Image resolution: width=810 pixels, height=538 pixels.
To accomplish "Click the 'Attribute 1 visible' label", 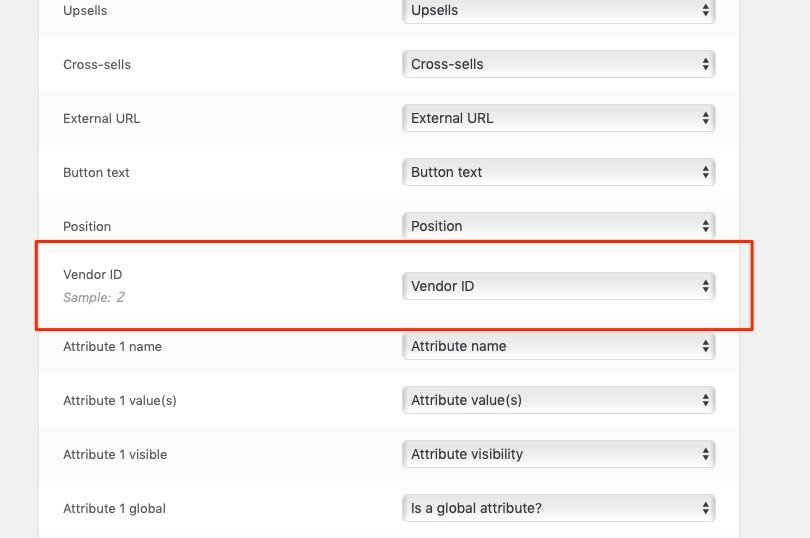I will coord(115,454).
